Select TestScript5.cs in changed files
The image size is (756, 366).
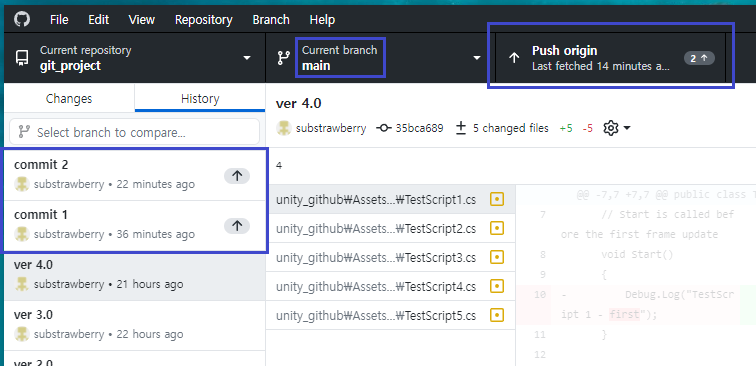click(x=391, y=315)
